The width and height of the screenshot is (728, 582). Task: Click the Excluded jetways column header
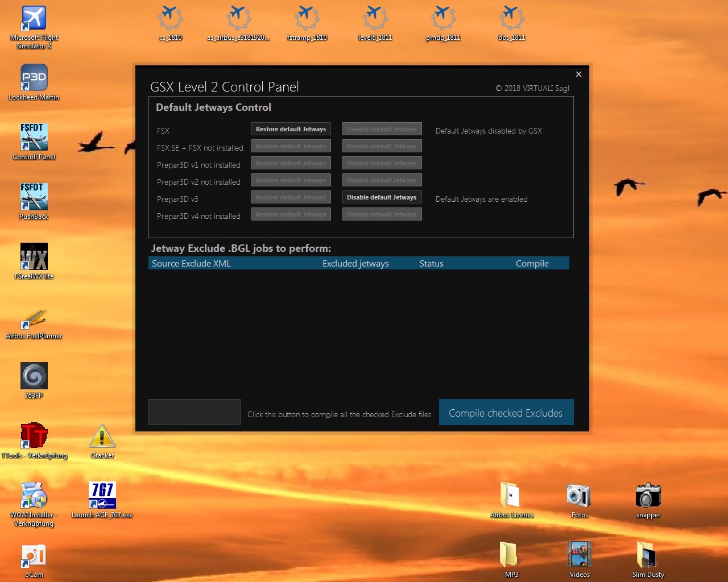point(355,263)
